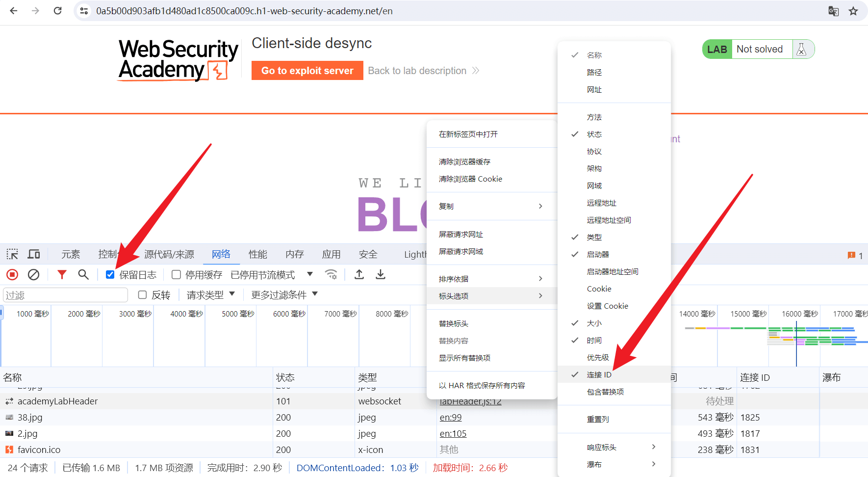Expand the 标头选项 submenu
The height and width of the screenshot is (477, 868).
(491, 296)
